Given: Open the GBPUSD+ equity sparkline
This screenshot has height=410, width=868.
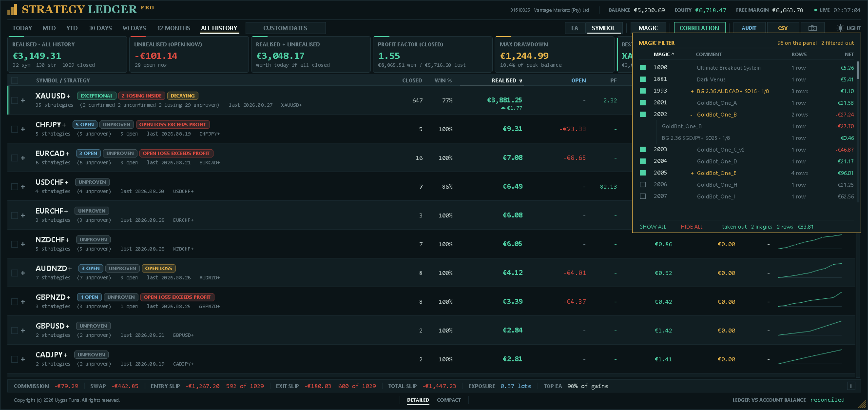Looking at the screenshot, I should coord(810,329).
